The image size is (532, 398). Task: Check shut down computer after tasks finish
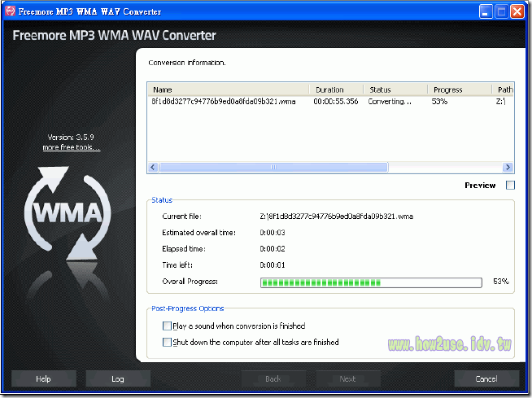pos(168,343)
